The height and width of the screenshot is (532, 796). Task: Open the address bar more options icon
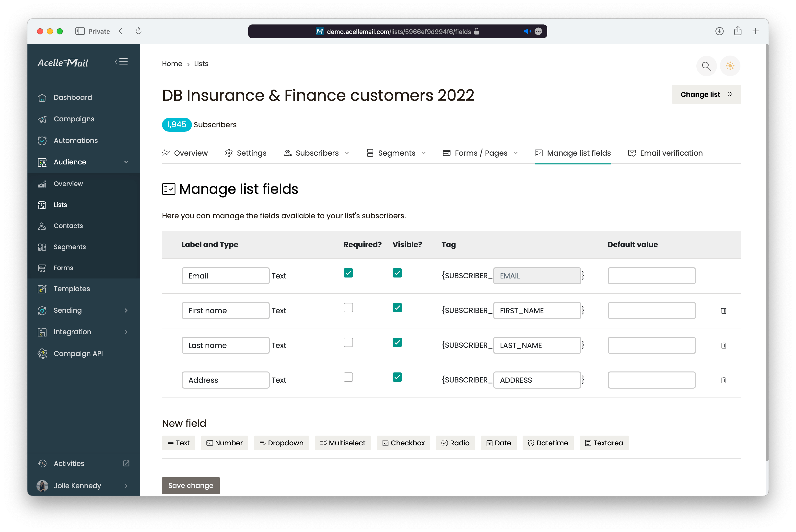pyautogui.click(x=538, y=31)
